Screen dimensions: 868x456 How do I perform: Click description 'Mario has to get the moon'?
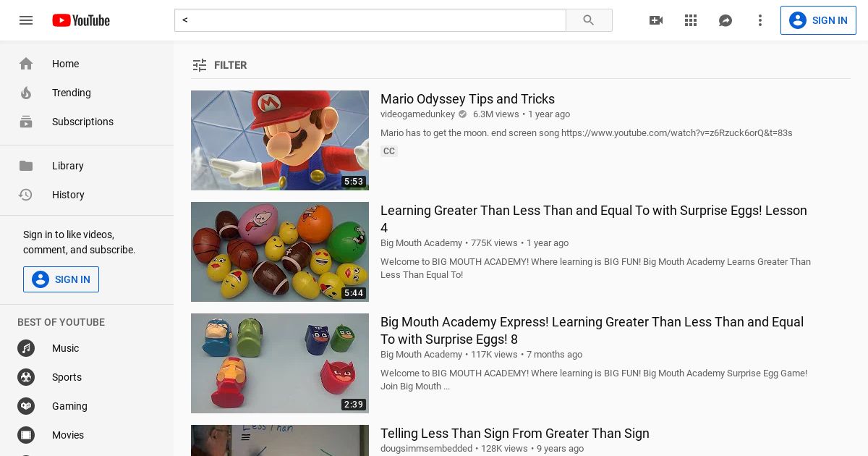pos(587,133)
